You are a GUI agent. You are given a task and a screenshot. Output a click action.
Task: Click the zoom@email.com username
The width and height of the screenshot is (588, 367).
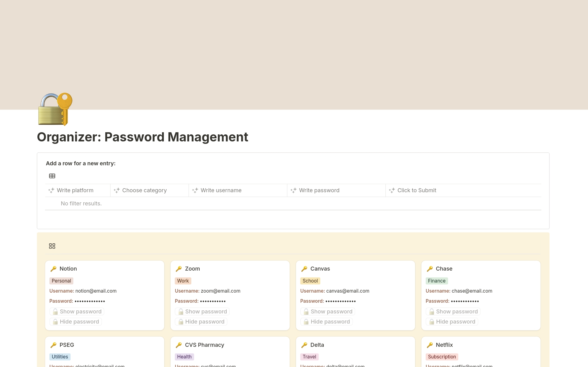click(221, 291)
